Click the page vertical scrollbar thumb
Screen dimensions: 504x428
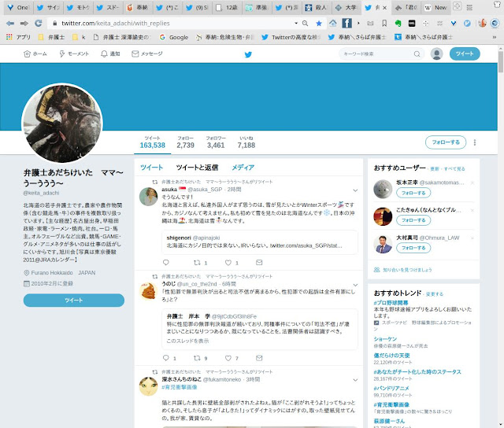pos(501,61)
